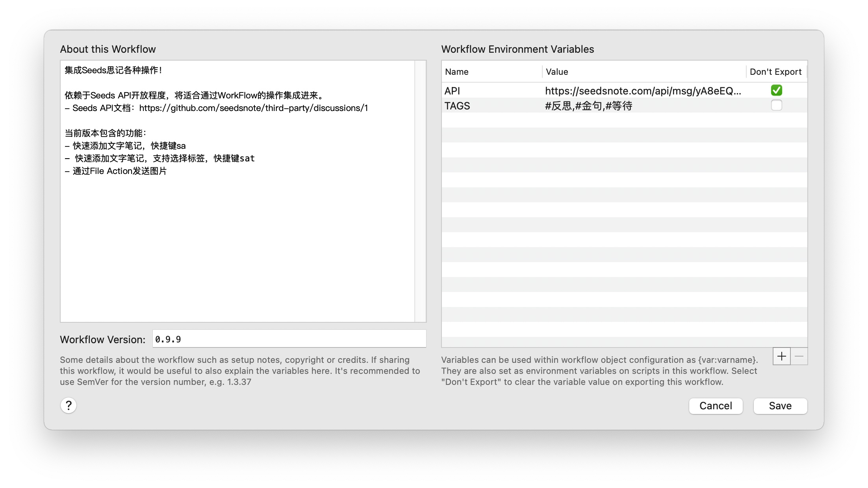
Task: Click inside the About this Workflow text area
Action: click(x=237, y=191)
